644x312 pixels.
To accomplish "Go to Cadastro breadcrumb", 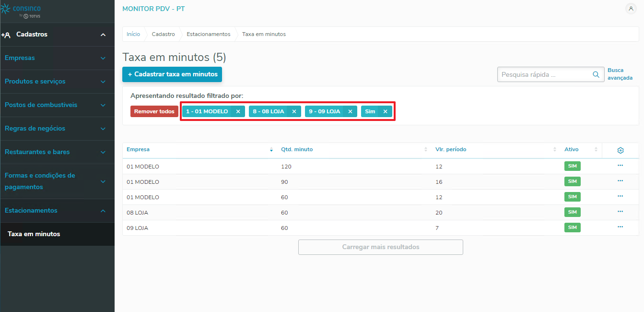I will 164,34.
